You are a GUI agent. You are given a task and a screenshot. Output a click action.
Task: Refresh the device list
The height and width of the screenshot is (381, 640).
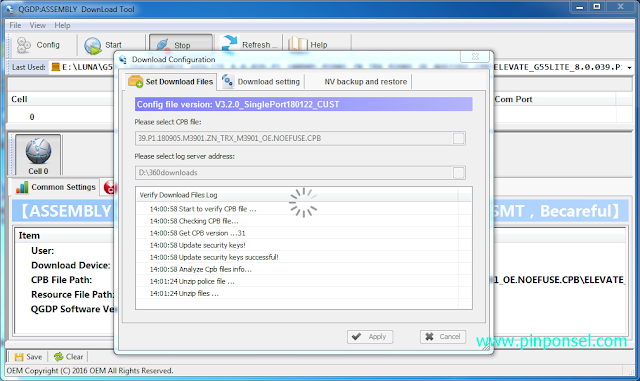pyautogui.click(x=249, y=45)
